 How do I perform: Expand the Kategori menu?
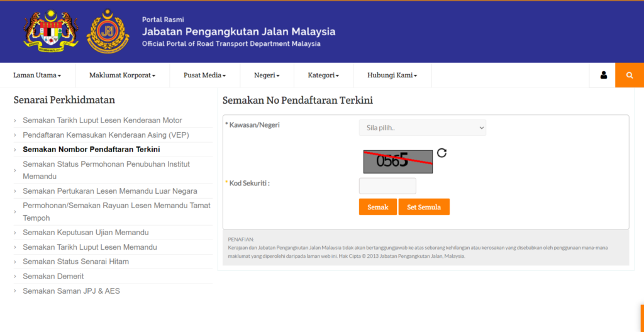pyautogui.click(x=323, y=75)
